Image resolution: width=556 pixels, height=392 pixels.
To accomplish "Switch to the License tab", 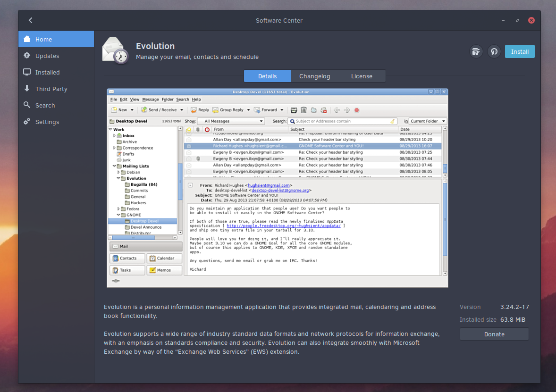I will coord(362,76).
